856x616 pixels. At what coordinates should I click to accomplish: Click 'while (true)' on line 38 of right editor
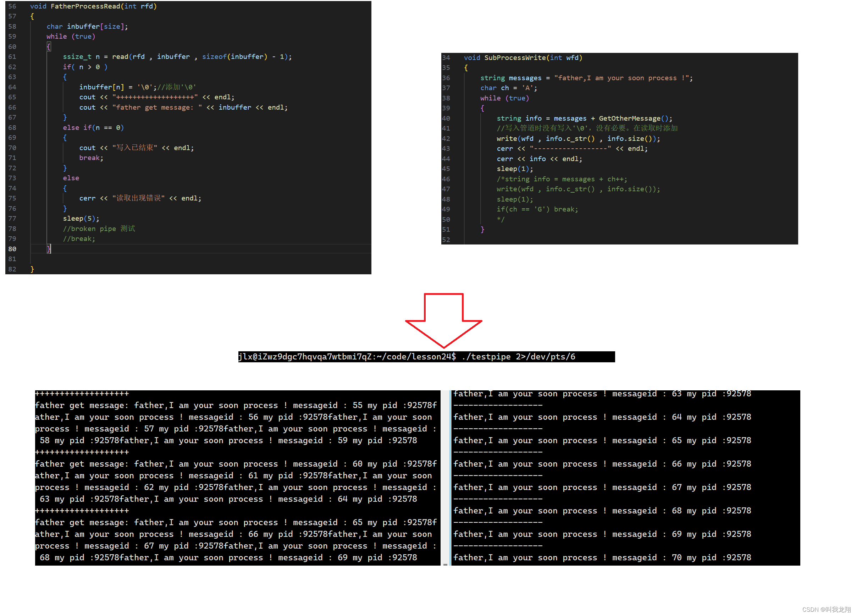pyautogui.click(x=504, y=98)
